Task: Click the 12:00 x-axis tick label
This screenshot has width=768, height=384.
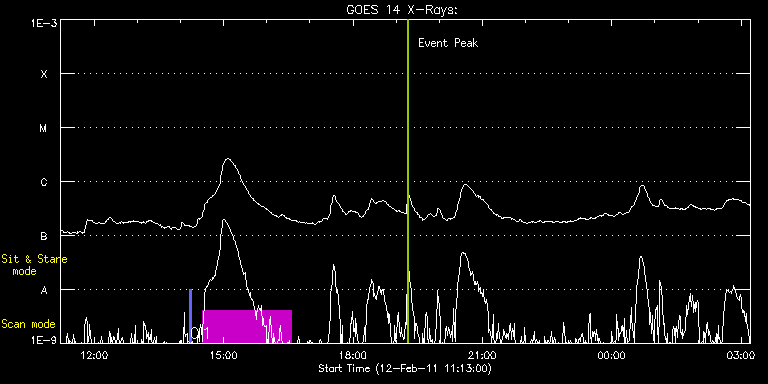Action: (x=94, y=356)
